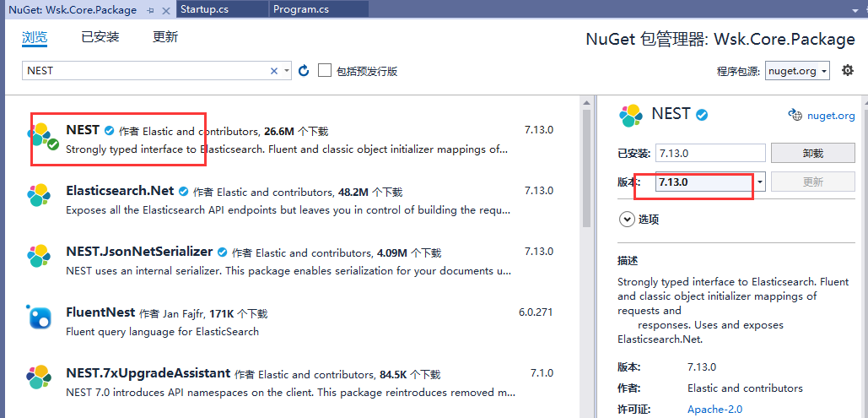Click verified badge next to Elasticsearch.Net
868x418 pixels.
[184, 192]
